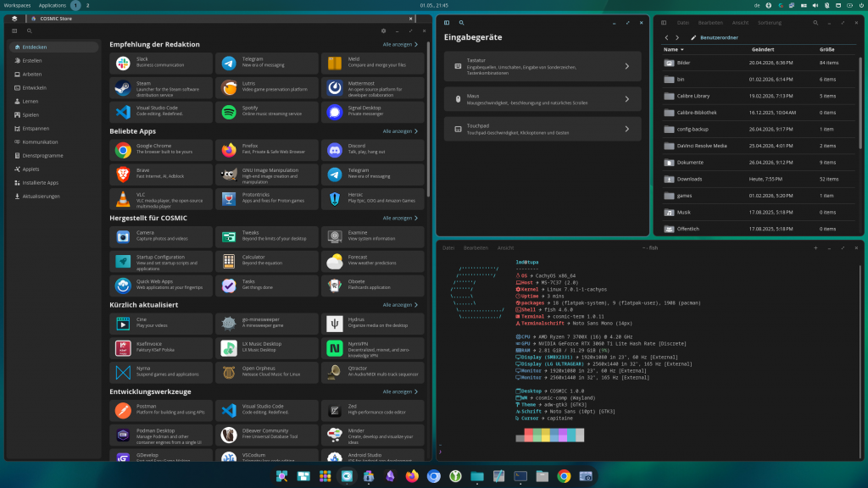
Task: Open the Signal Desktop card
Action: (373, 112)
